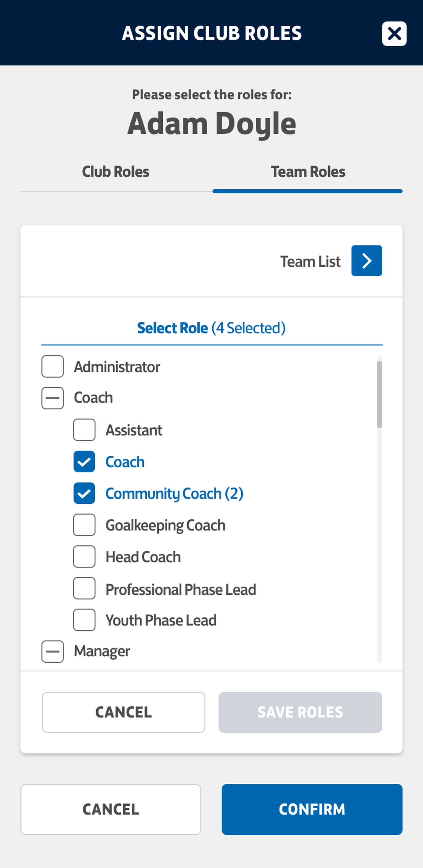Viewport: 423px width, 868px height.
Task: Select the Head Coach checkbox
Action: pyautogui.click(x=84, y=557)
